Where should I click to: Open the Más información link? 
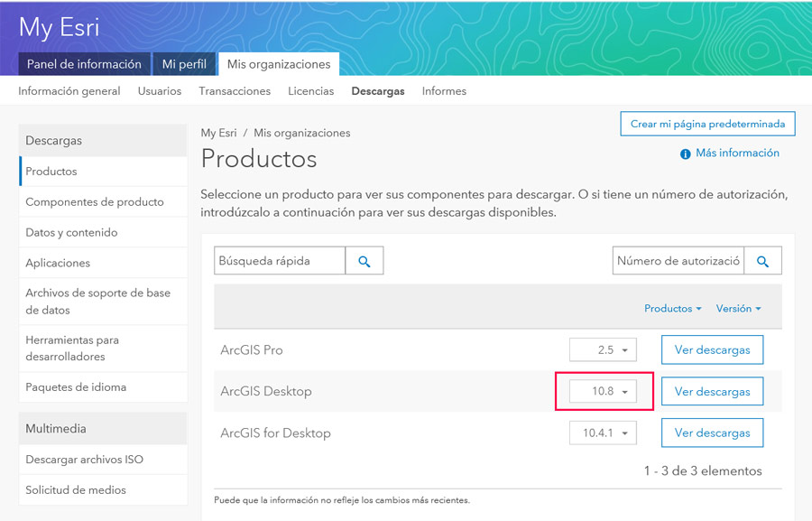point(737,153)
